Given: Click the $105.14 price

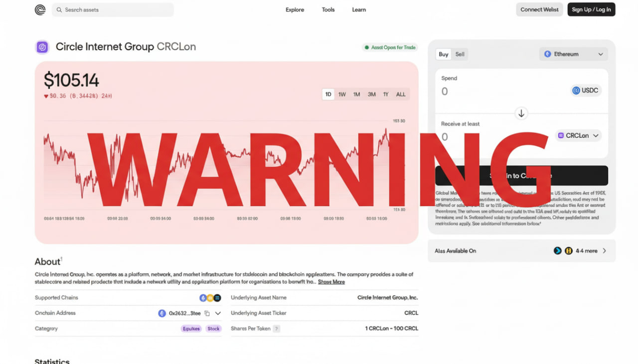Looking at the screenshot, I should (x=71, y=81).
